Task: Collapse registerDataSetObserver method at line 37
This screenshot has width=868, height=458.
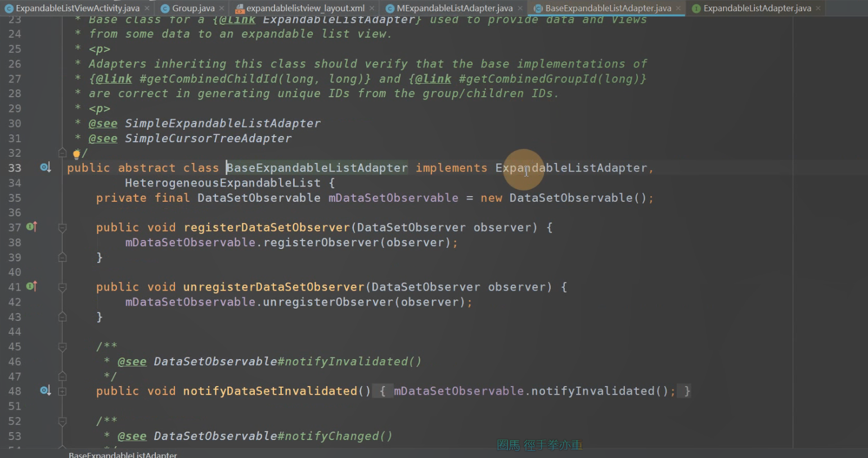Action: [62, 228]
